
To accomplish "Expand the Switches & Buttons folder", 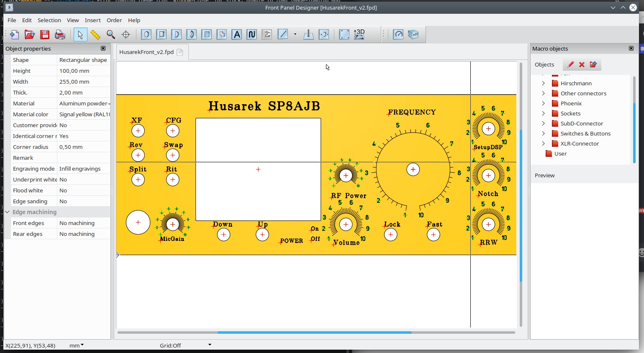I will [544, 133].
